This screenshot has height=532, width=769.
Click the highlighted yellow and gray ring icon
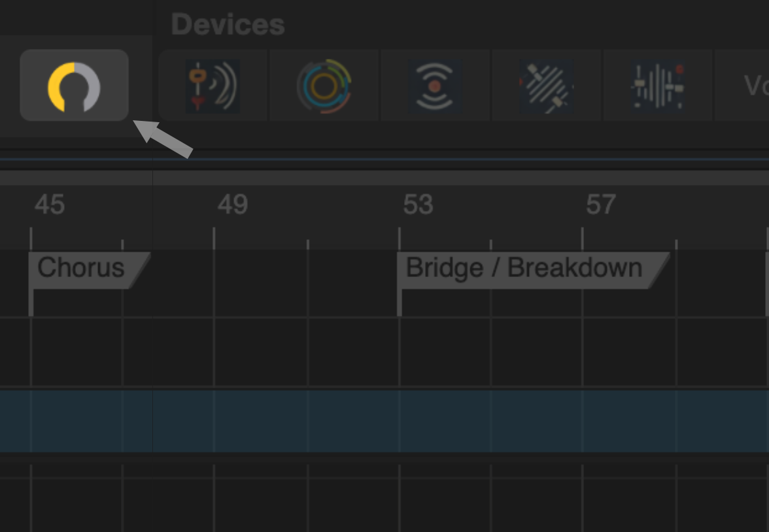74,86
